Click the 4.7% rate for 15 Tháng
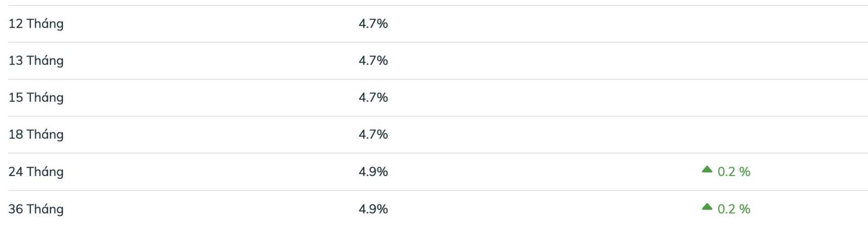Image resolution: width=868 pixels, height=226 pixels. click(373, 98)
